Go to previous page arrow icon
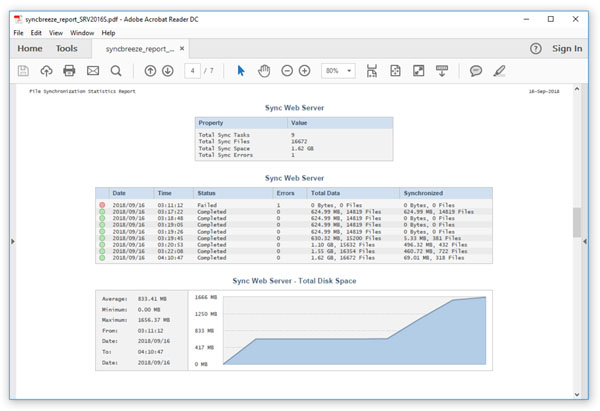Viewport: 600px width, 411px height. 150,71
